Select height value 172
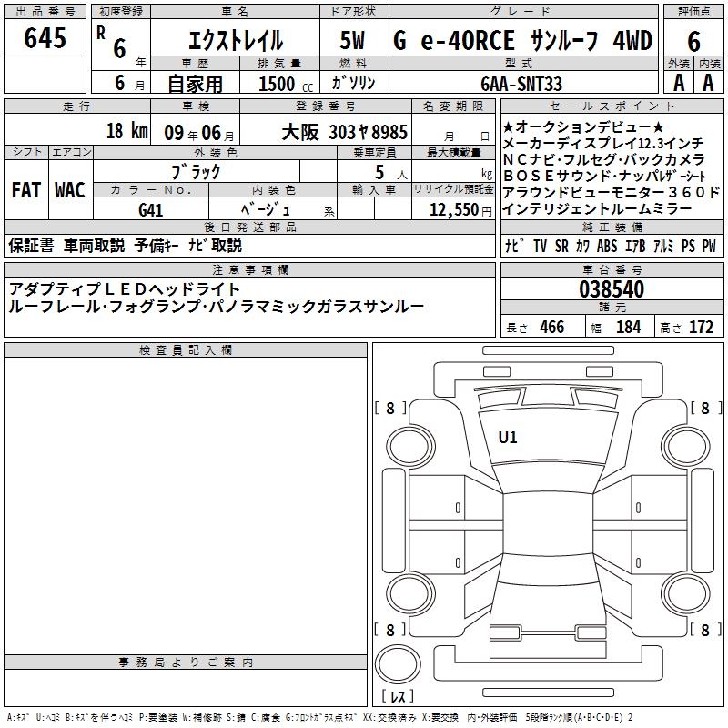This screenshot has height=728, width=728. pyautogui.click(x=701, y=328)
